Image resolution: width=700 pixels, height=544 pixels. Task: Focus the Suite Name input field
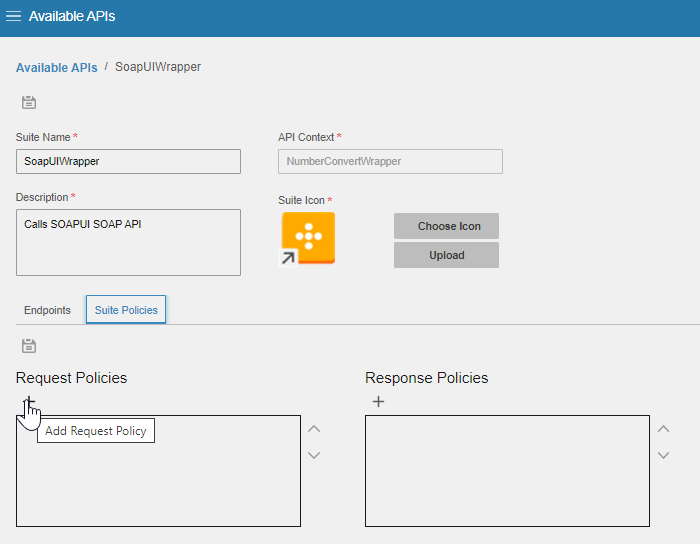[128, 162]
